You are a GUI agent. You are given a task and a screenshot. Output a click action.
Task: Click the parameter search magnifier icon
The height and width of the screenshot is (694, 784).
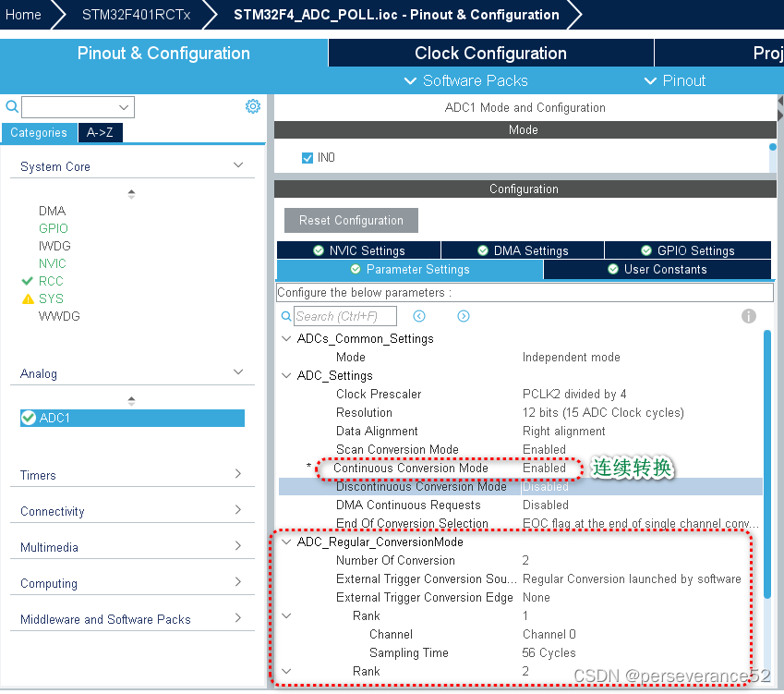[x=286, y=316]
